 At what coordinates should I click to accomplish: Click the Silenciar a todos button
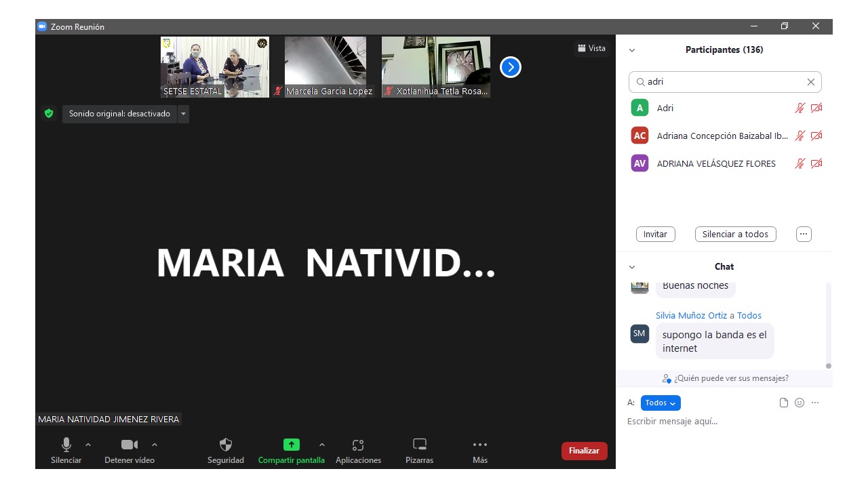coord(735,234)
